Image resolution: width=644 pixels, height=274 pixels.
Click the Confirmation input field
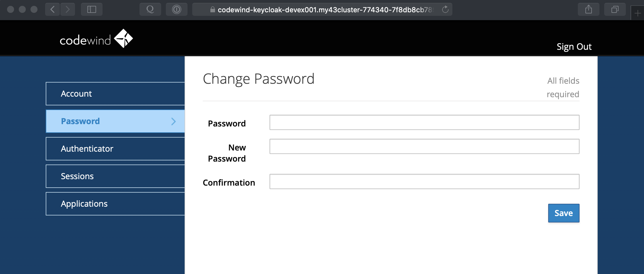[x=424, y=181]
